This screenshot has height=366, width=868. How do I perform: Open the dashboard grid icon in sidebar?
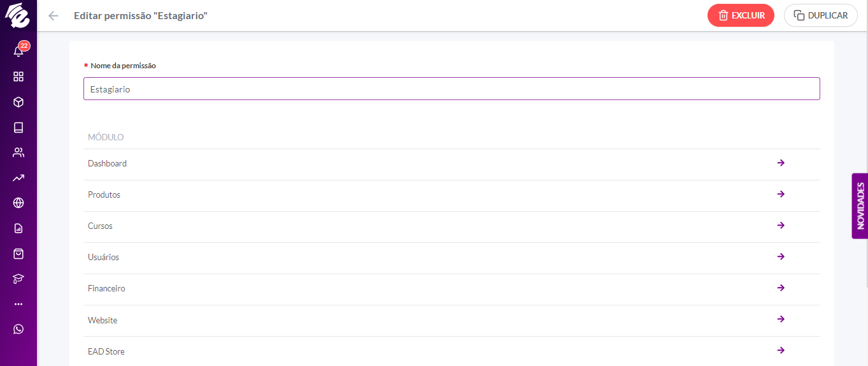[x=18, y=77]
